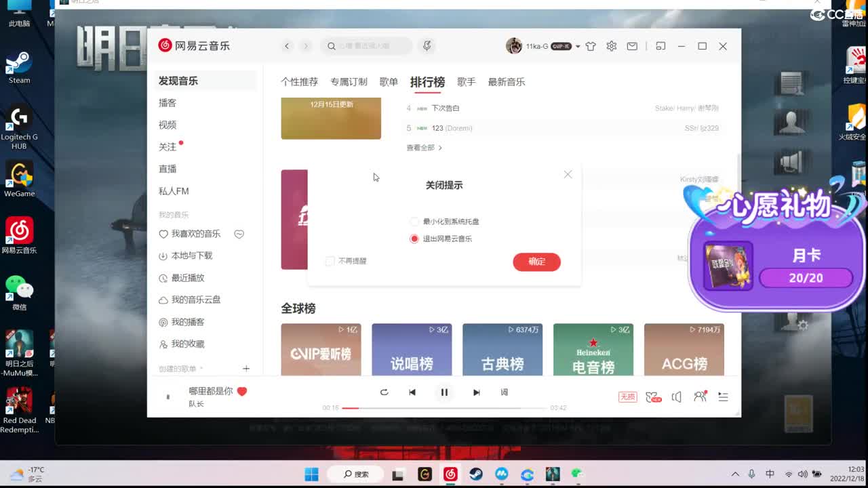Open the heart mode dropdown beside 我喜欢的音乐
The width and height of the screenshot is (868, 488).
(x=239, y=234)
